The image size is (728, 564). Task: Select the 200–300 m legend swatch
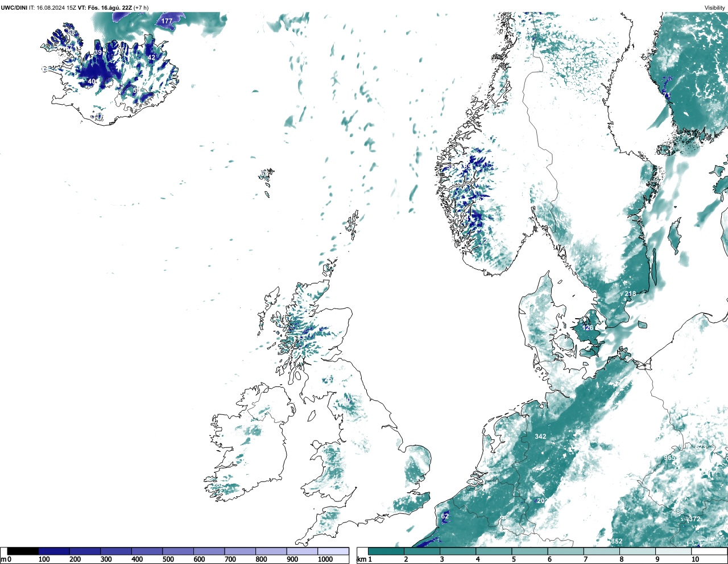click(x=85, y=551)
